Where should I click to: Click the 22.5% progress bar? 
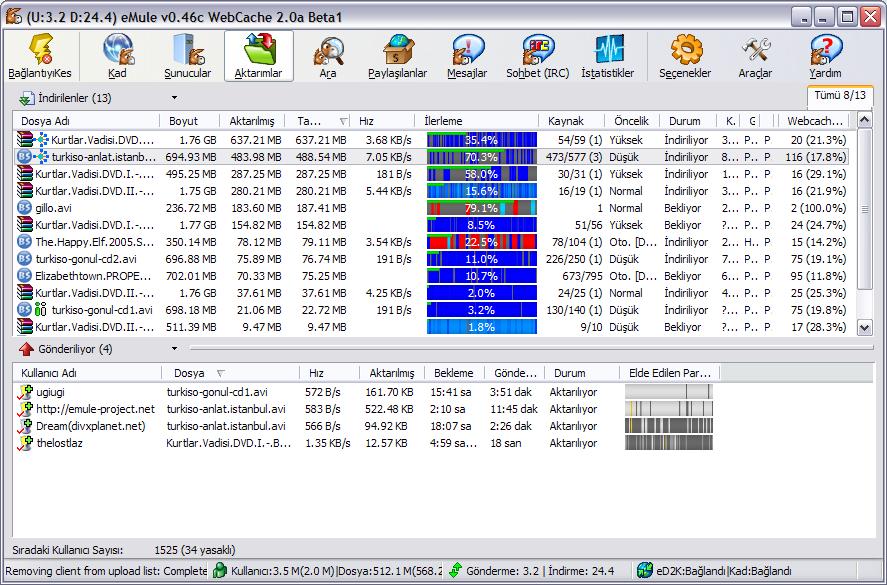481,242
